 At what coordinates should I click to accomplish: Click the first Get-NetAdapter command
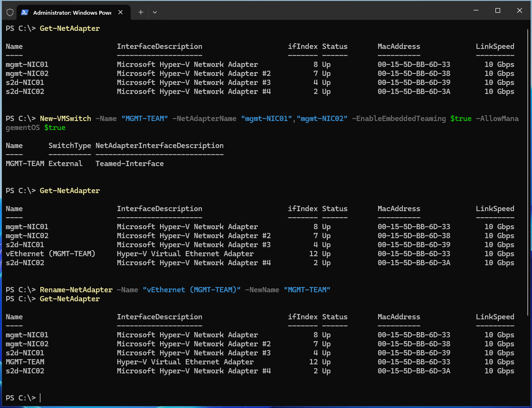tap(70, 28)
